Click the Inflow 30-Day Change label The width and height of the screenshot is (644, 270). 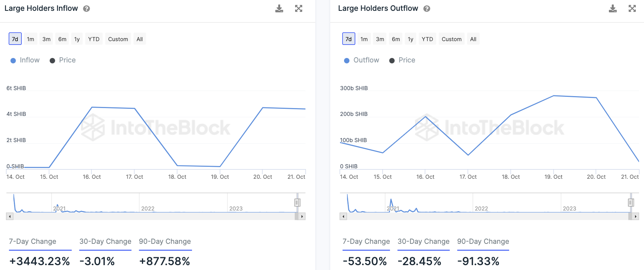105,242
